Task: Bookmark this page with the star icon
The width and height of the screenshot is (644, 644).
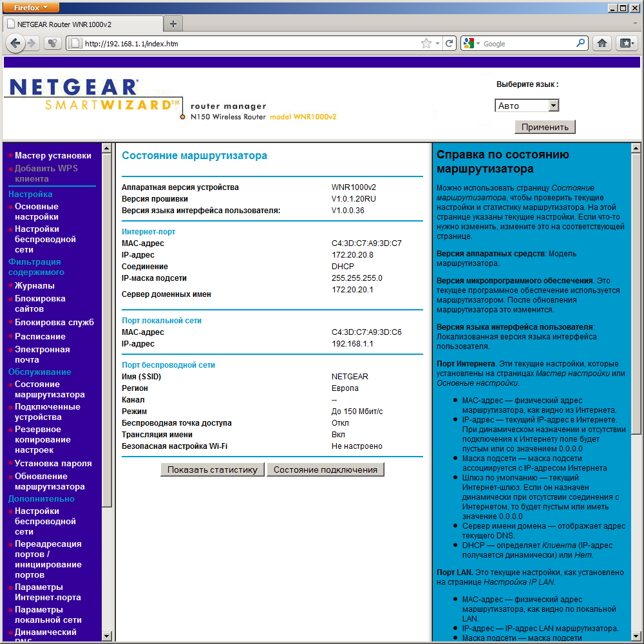Action: pyautogui.click(x=426, y=43)
